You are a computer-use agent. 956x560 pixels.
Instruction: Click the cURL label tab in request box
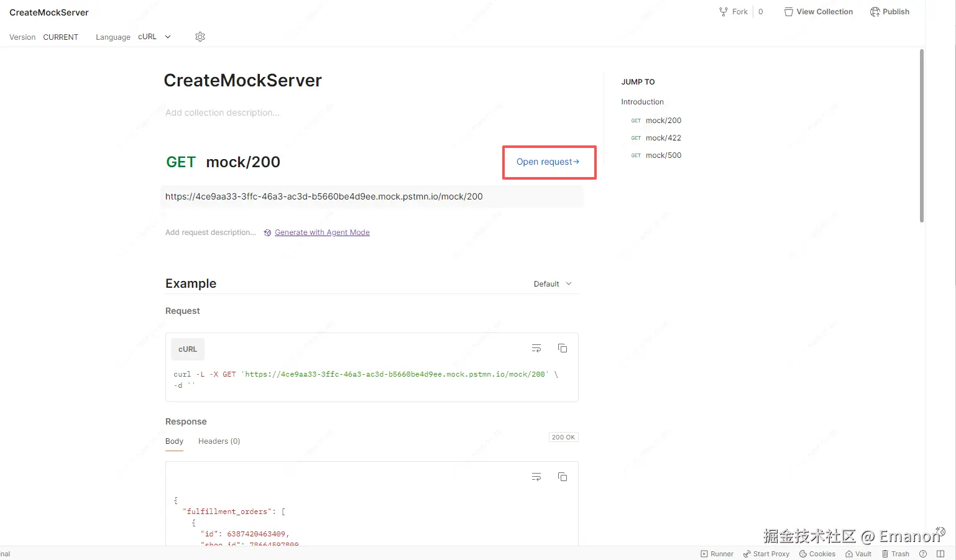[x=188, y=349]
